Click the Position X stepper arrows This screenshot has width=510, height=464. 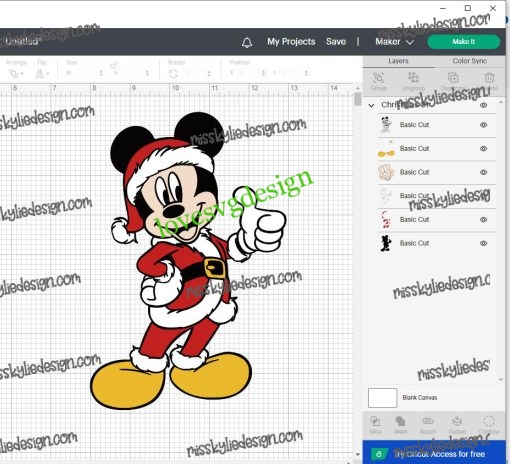click(x=263, y=73)
